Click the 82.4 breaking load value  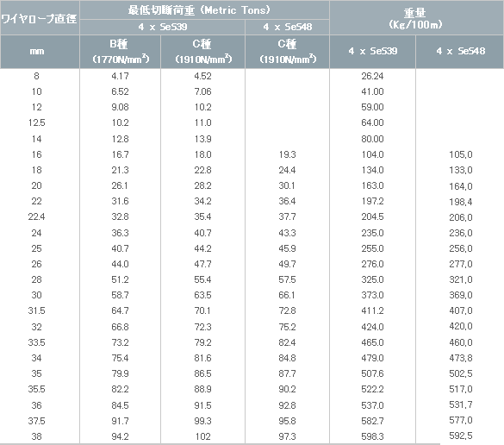287,342
